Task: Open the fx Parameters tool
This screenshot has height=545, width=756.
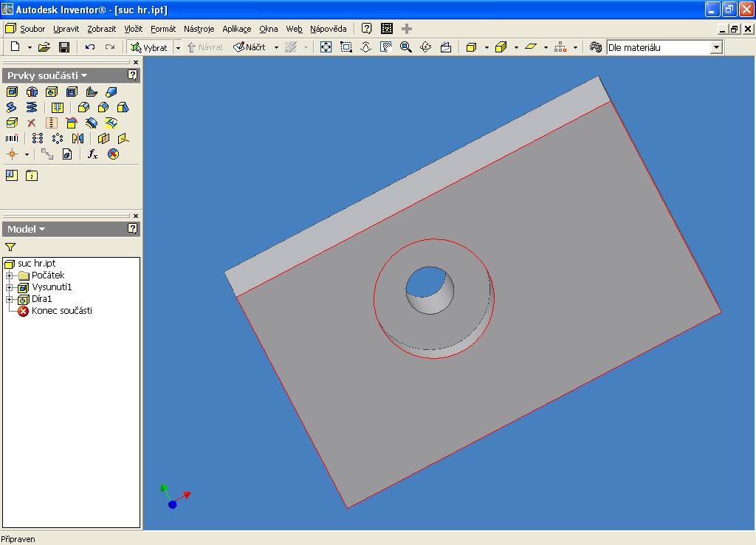Action: 92,154
